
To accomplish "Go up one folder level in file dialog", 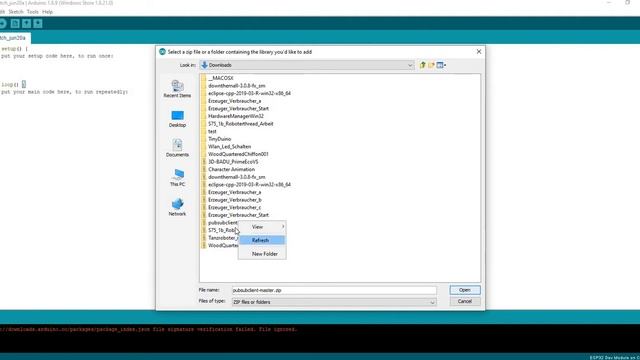I will point(422,65).
